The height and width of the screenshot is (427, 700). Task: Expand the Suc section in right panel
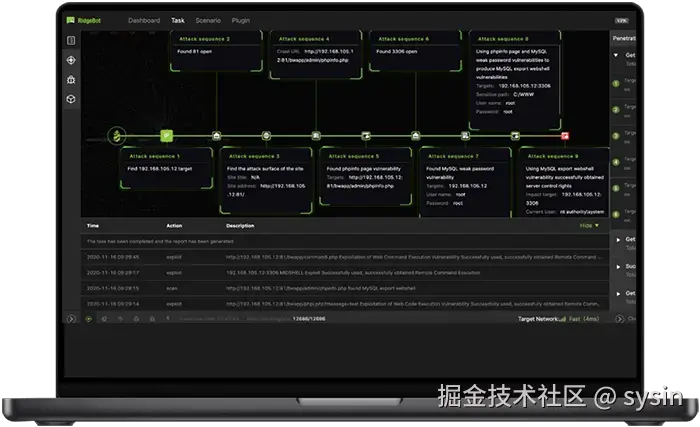tap(618, 267)
